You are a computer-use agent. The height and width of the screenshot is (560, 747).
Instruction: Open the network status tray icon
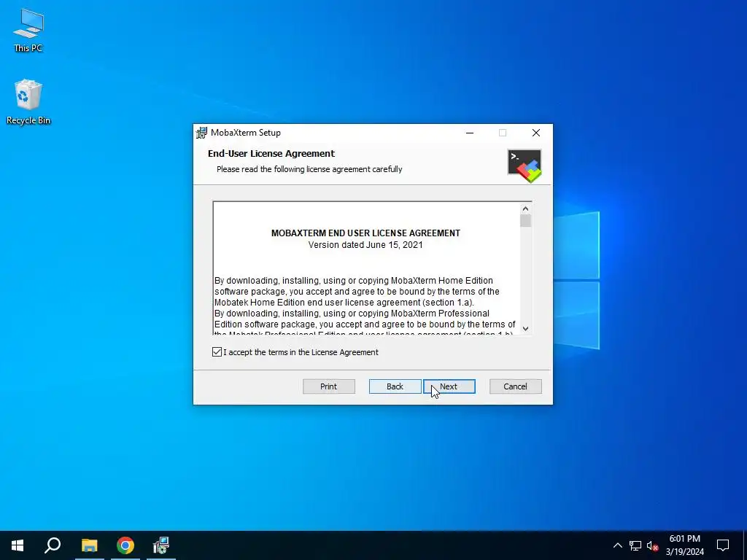coord(635,545)
